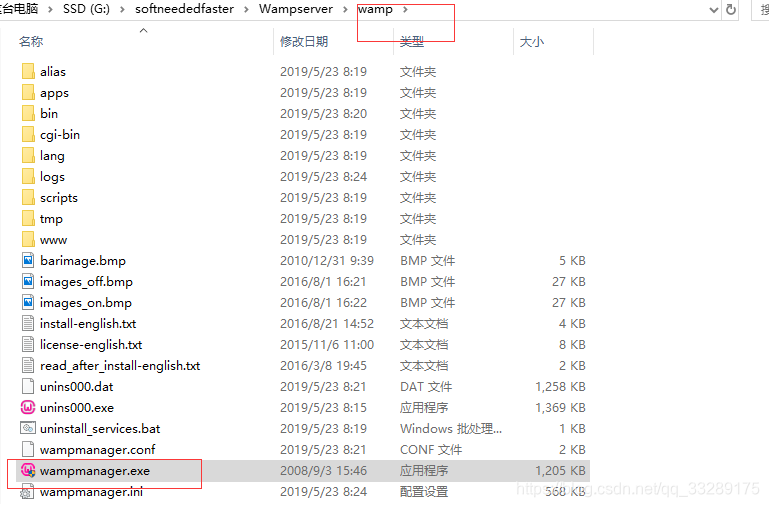Click the tmp folder icon

point(28,219)
